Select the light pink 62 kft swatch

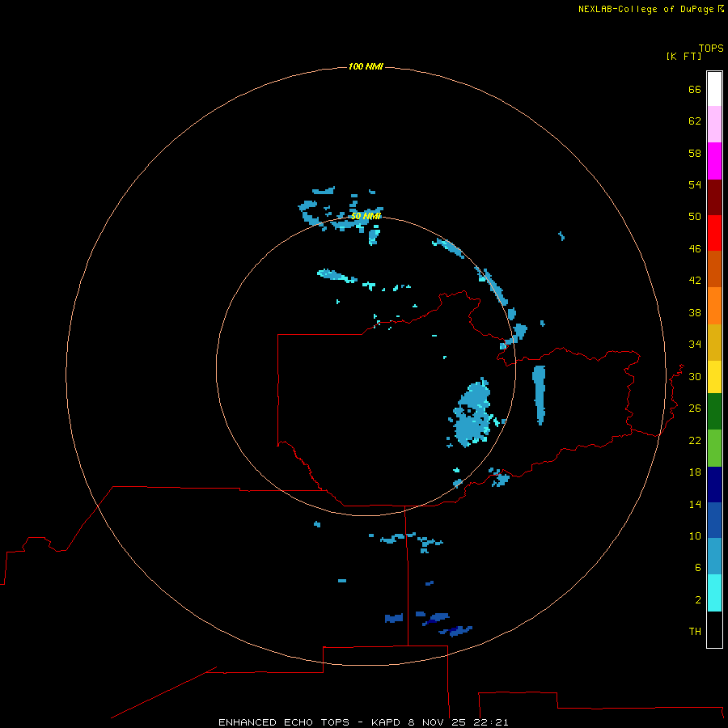[714, 124]
